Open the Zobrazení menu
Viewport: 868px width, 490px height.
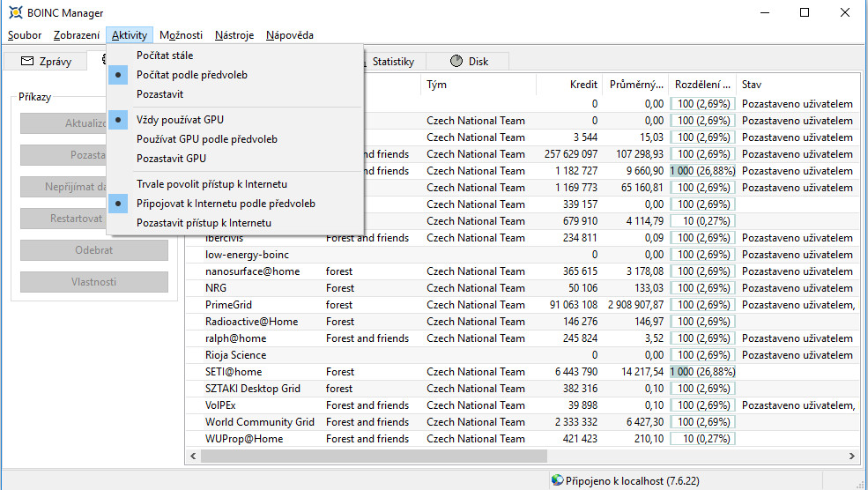tap(77, 35)
